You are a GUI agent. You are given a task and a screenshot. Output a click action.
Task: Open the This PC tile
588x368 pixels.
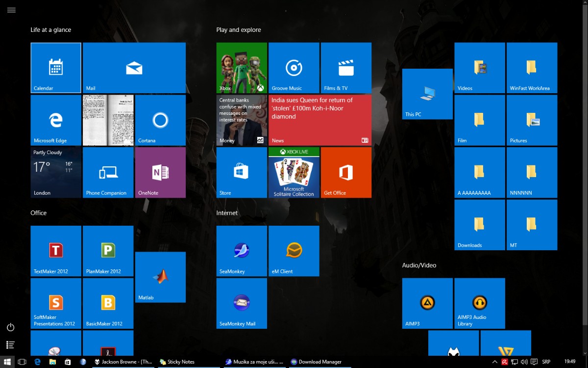click(x=427, y=94)
